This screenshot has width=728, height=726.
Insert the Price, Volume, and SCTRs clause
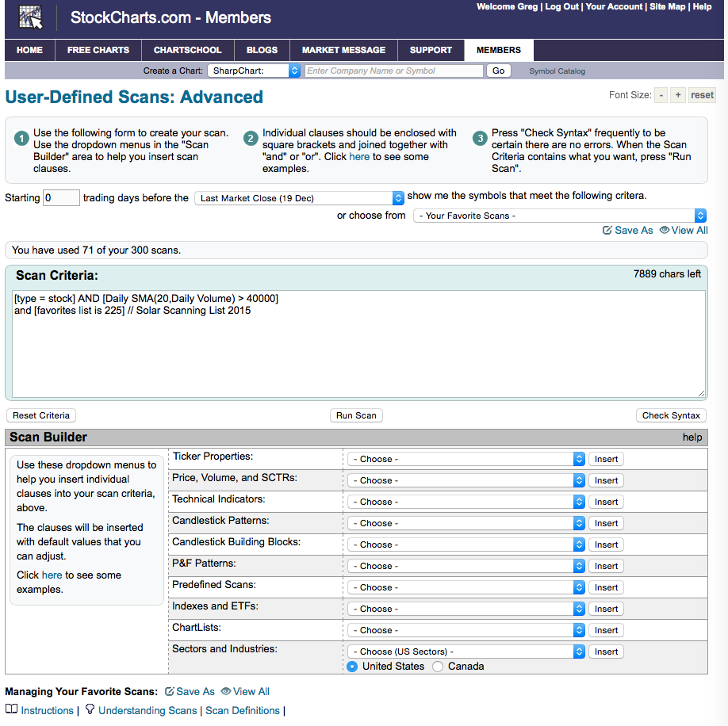coord(606,480)
